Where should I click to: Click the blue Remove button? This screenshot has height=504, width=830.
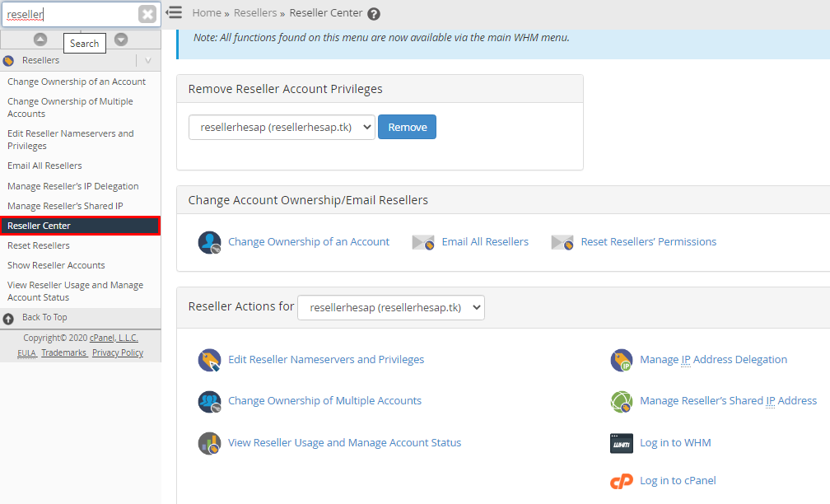(x=407, y=127)
